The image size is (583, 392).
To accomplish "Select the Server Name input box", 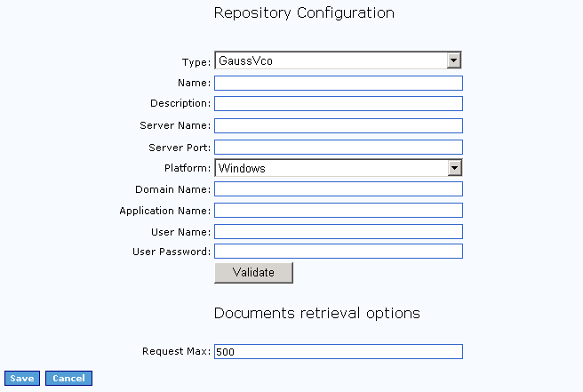I will pos(339,125).
